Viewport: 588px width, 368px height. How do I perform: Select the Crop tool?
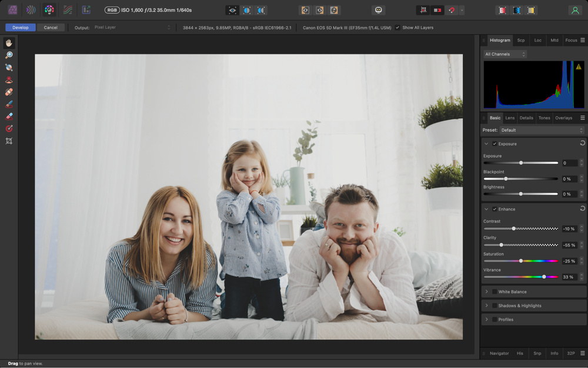(8, 141)
